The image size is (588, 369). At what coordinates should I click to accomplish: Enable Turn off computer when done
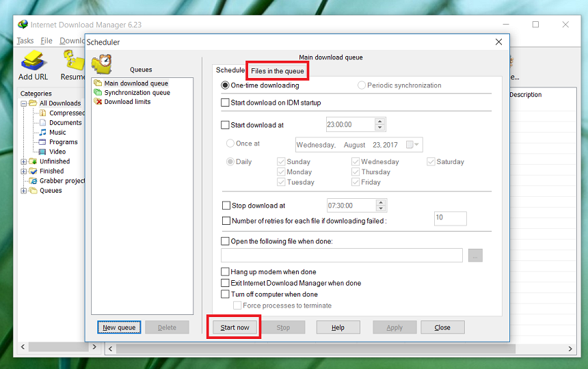225,294
